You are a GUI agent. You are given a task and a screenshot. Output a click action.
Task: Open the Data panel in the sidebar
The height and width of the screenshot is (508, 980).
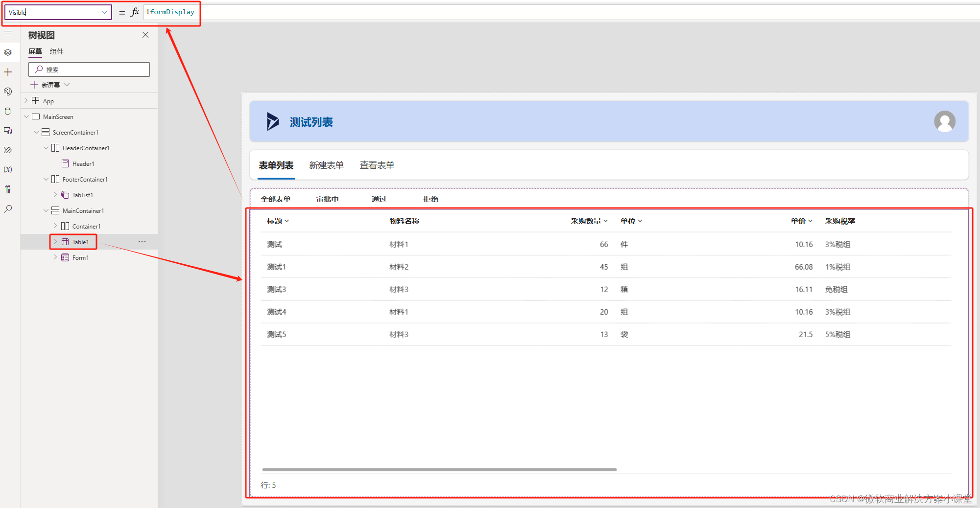[x=8, y=111]
